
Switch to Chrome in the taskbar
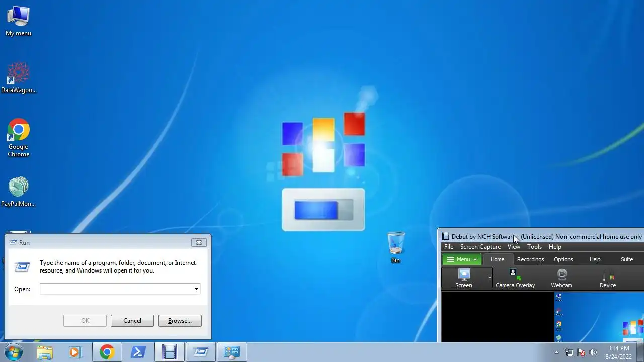107,352
